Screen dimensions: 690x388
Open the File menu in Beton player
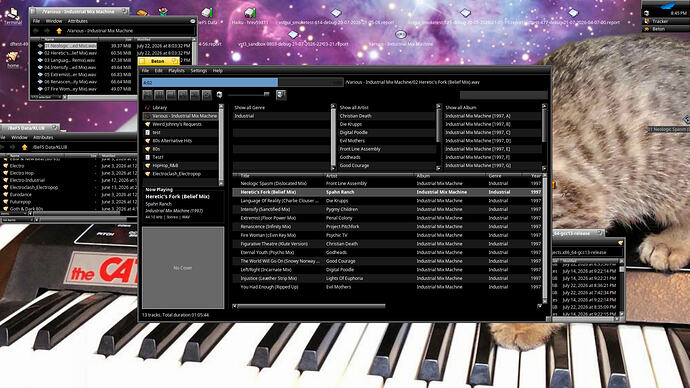pyautogui.click(x=145, y=70)
